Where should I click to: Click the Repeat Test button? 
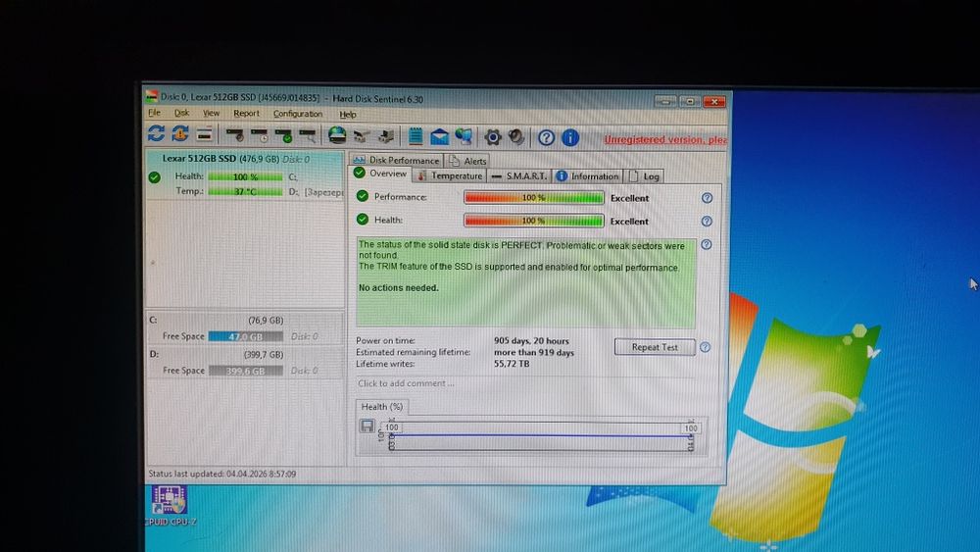coord(655,347)
